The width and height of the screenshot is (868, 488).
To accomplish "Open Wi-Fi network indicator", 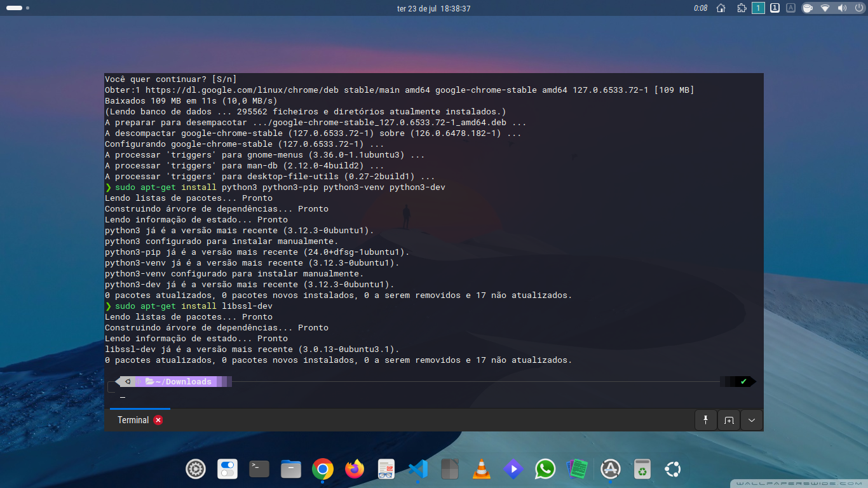I will [825, 8].
